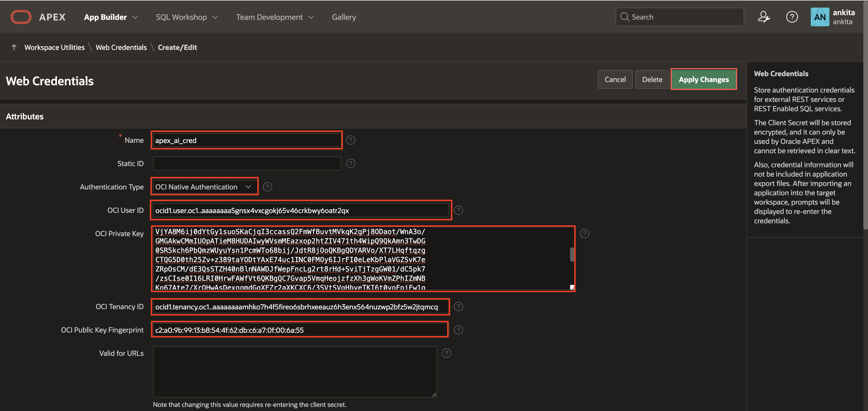Viewport: 868px width, 411px height.
Task: Click help icon beside OCI Tenancy ID
Action: click(458, 306)
